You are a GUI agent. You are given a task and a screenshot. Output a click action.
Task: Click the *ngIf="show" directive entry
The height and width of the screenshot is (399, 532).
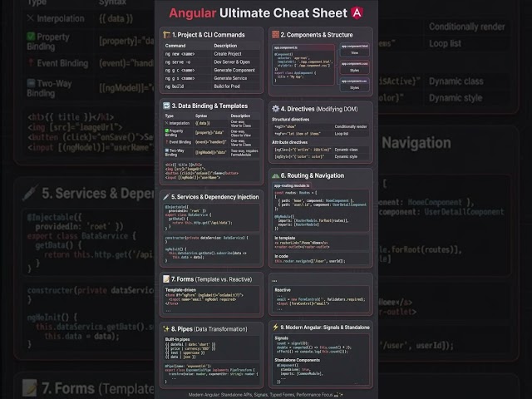(x=285, y=126)
